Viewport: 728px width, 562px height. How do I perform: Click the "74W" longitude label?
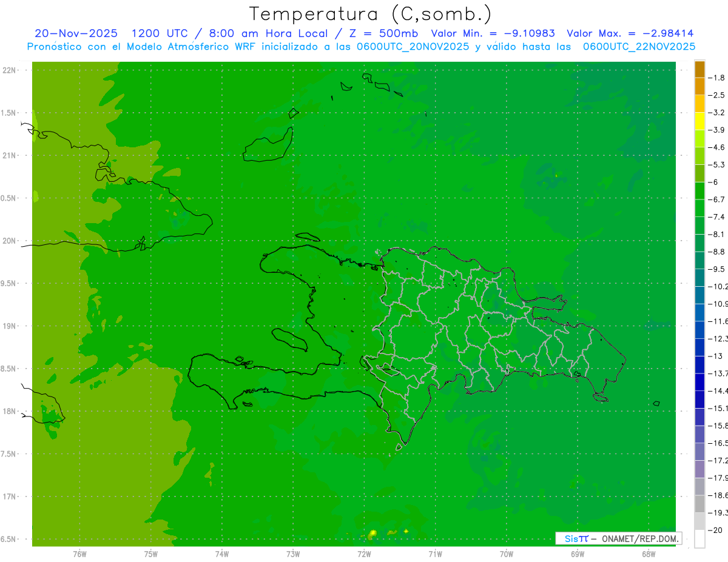tap(221, 554)
